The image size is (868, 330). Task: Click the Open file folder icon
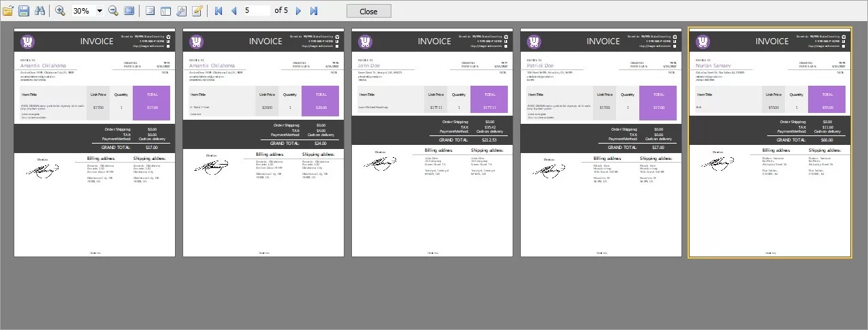click(x=8, y=11)
